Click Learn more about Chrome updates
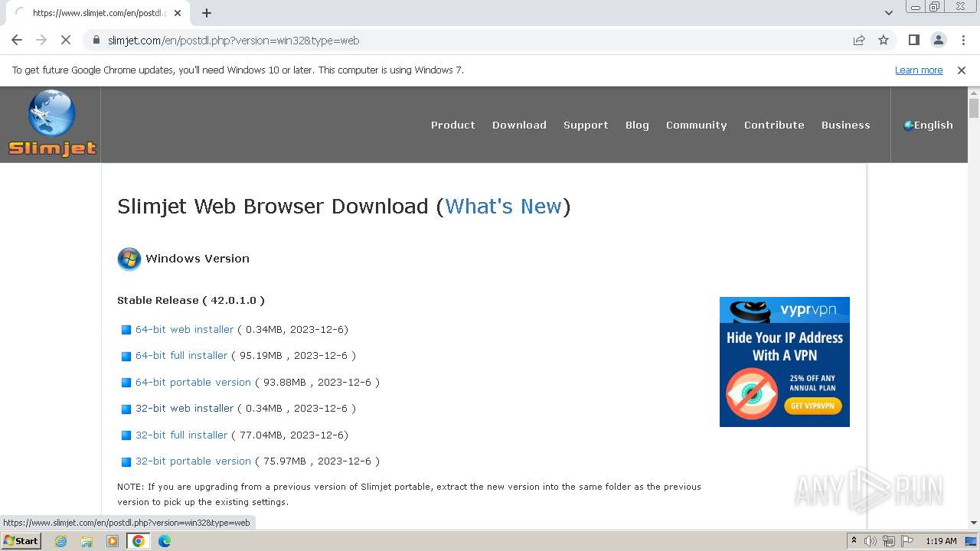The height and width of the screenshot is (551, 980). click(x=919, y=70)
